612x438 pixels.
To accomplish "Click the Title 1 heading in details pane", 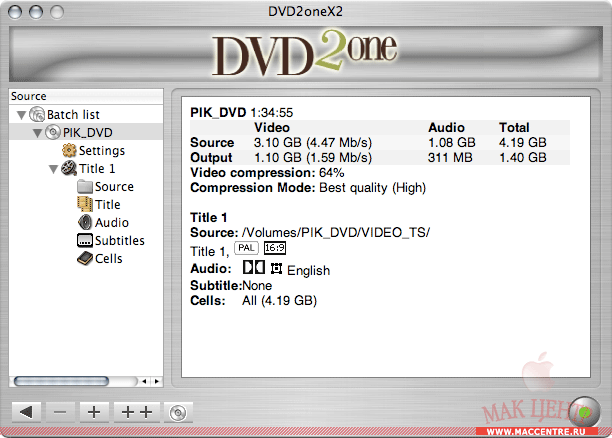I will coord(209,217).
